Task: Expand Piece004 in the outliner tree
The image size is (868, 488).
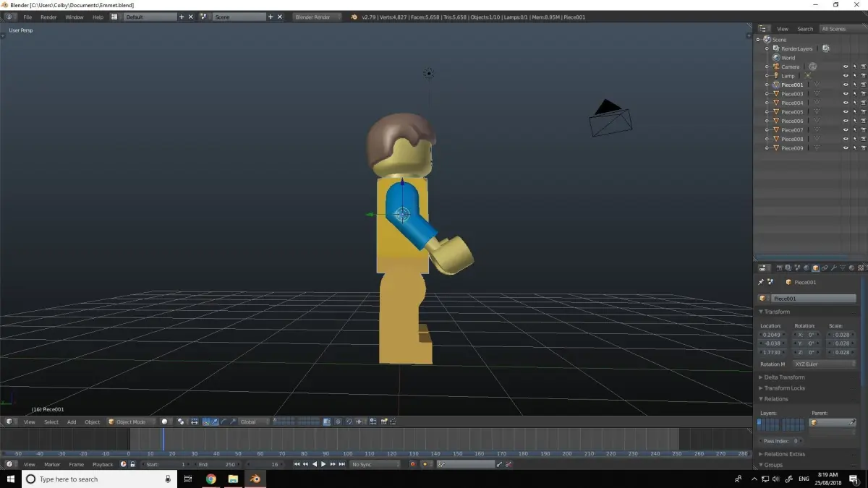Action: [767, 103]
